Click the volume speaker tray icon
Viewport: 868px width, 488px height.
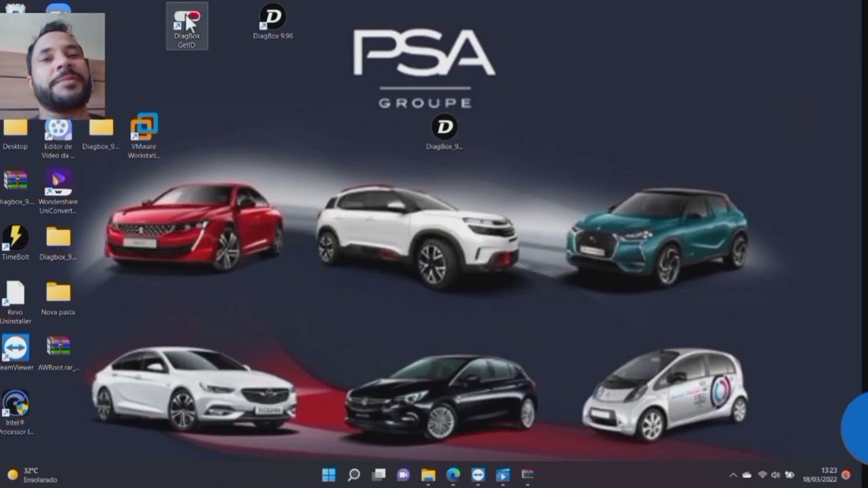point(776,475)
